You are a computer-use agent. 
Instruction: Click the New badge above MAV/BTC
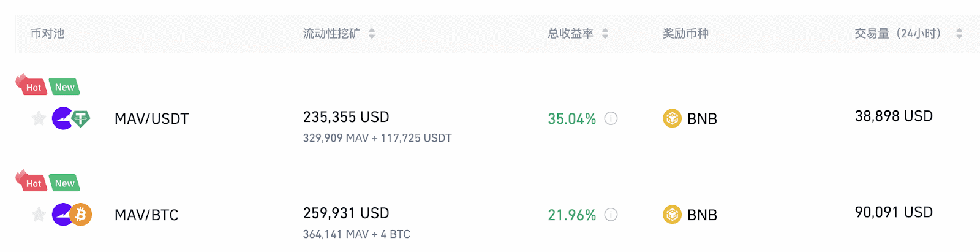point(64,183)
